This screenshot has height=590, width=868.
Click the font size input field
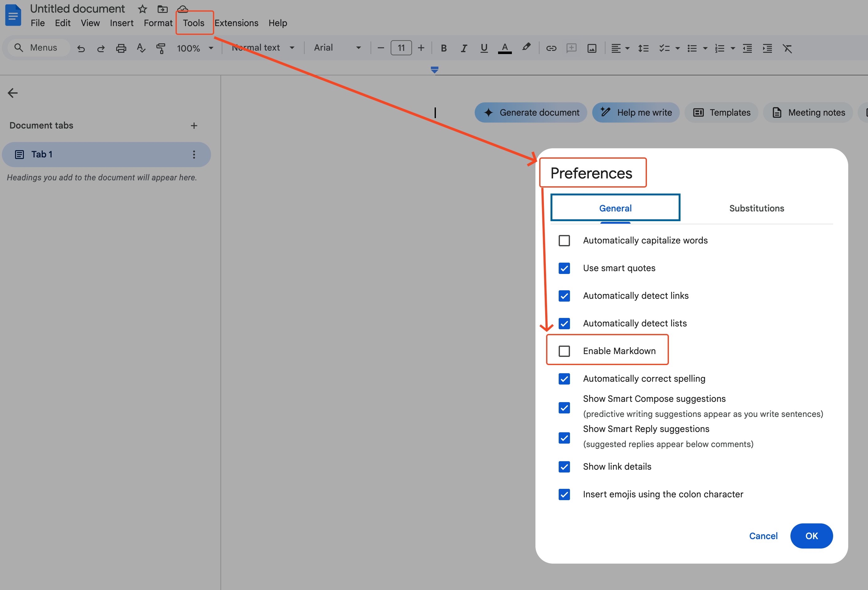click(x=401, y=48)
